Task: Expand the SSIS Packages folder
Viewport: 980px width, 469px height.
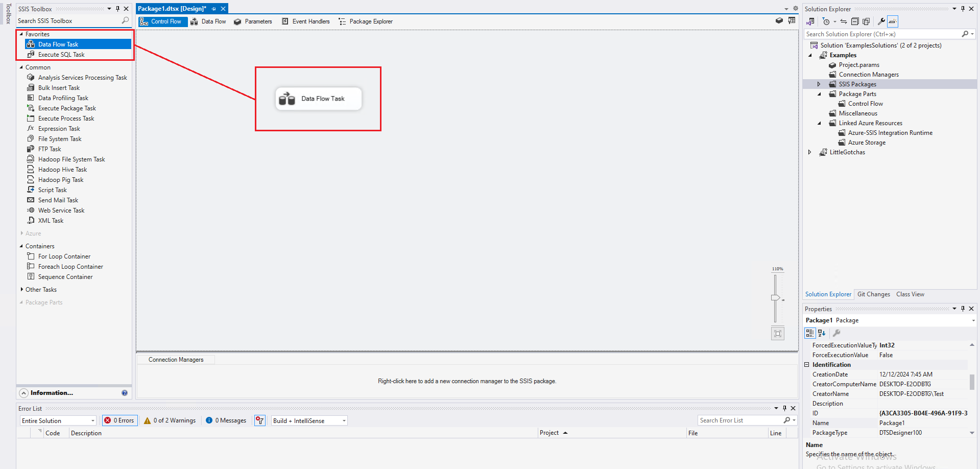Action: (819, 84)
